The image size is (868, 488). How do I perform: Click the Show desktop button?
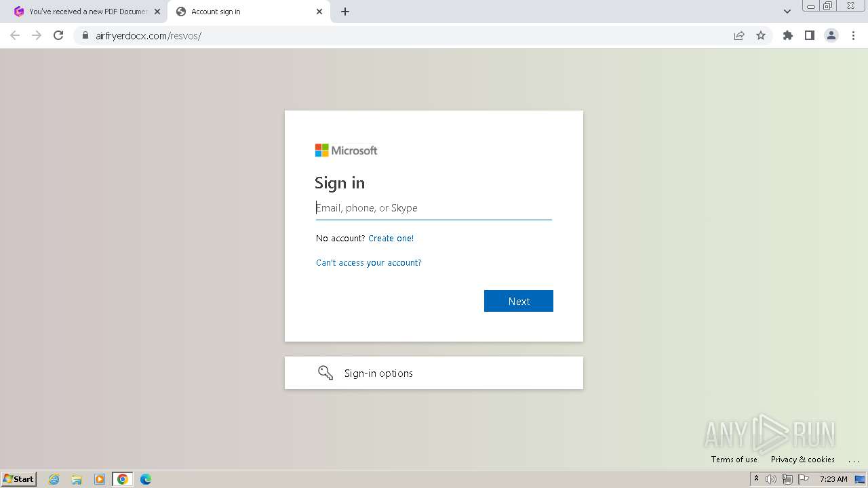point(861,479)
